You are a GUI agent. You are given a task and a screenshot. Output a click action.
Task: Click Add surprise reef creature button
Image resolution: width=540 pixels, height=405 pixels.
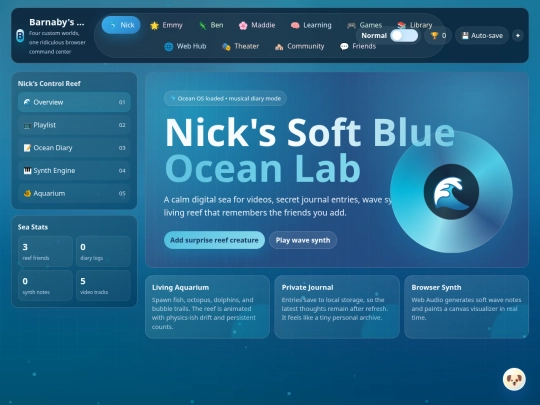214,240
